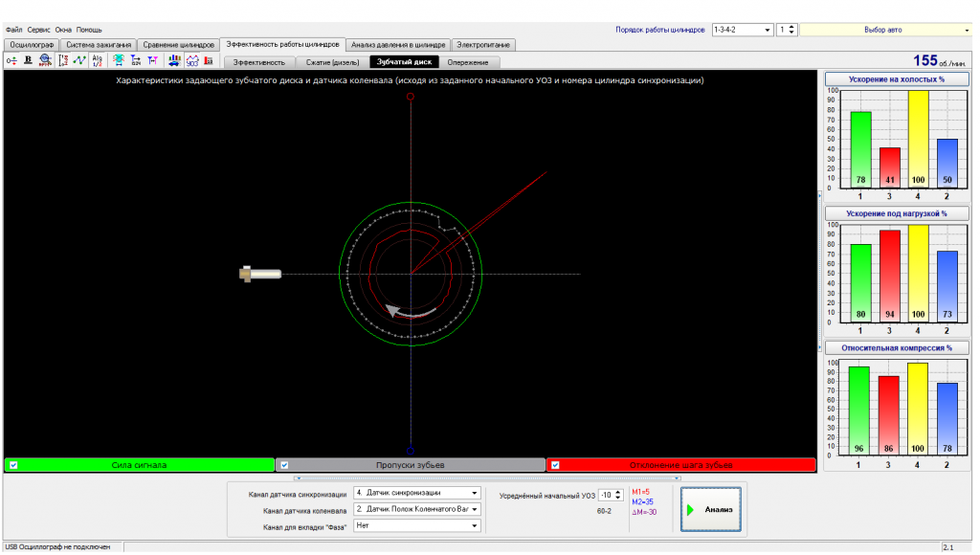
Task: Switch to the Система зажигания tab
Action: click(99, 45)
